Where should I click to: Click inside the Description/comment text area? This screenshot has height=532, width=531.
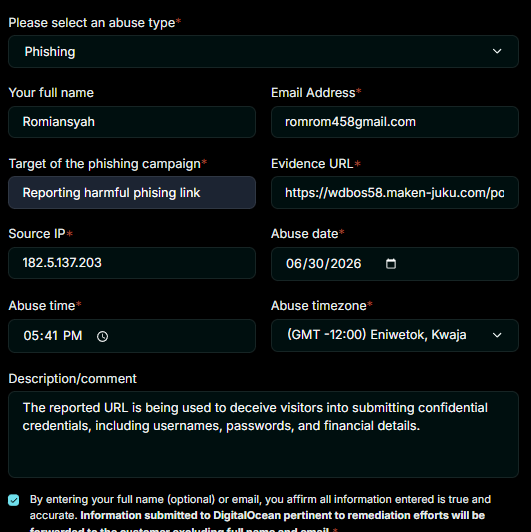click(263, 434)
